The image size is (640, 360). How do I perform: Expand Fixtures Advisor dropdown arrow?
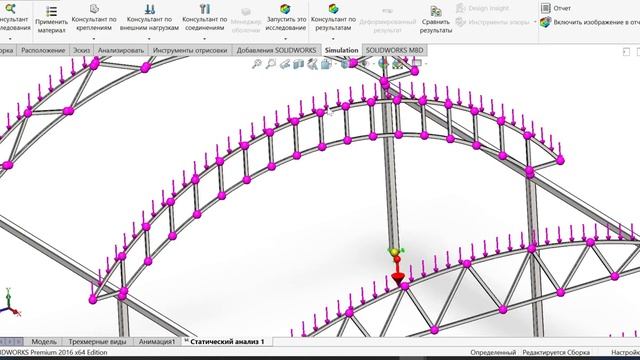point(94,39)
